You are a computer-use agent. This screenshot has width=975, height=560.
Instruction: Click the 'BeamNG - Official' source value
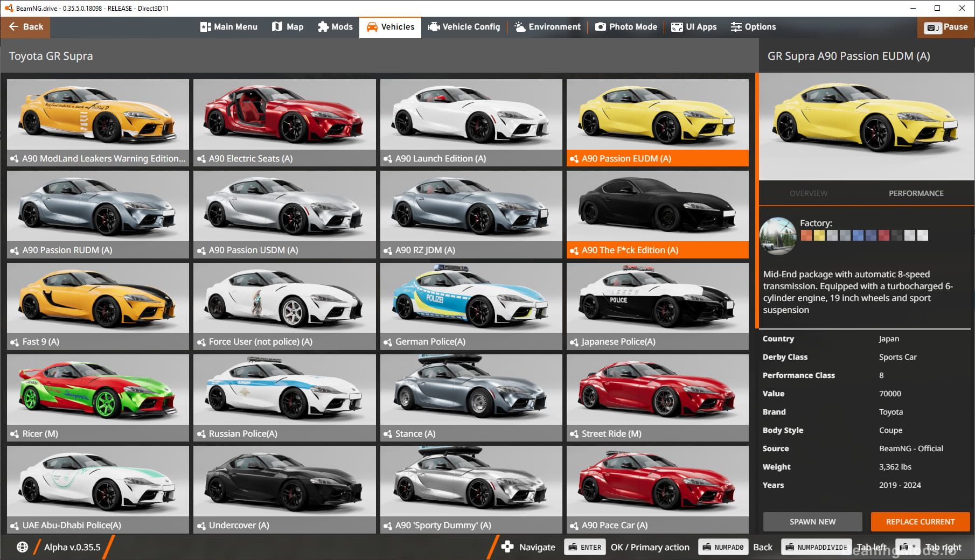(x=911, y=449)
